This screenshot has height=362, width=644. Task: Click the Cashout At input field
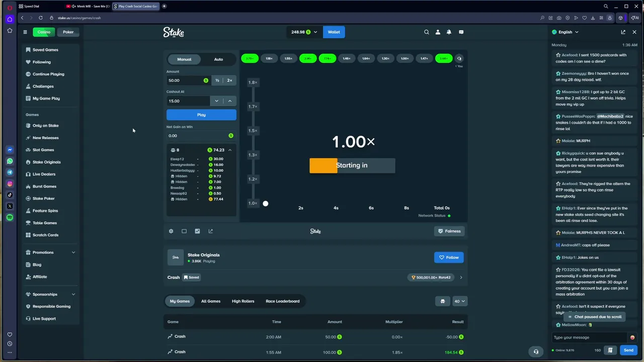(188, 101)
